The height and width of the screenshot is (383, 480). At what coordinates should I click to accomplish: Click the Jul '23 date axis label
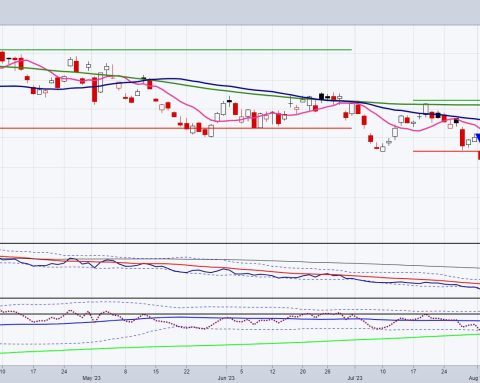tap(355, 378)
